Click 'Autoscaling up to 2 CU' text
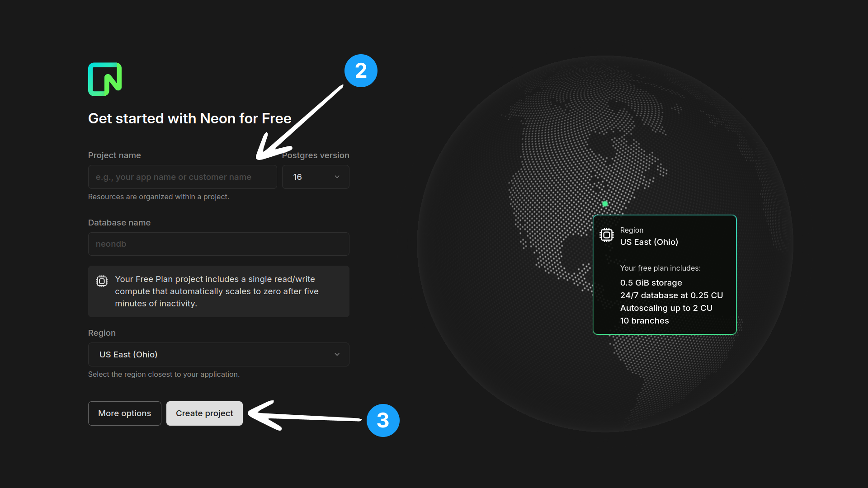Image resolution: width=868 pixels, height=488 pixels. [666, 308]
